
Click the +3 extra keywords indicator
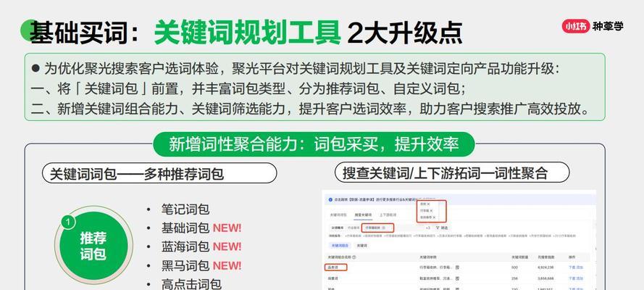pos(428,228)
